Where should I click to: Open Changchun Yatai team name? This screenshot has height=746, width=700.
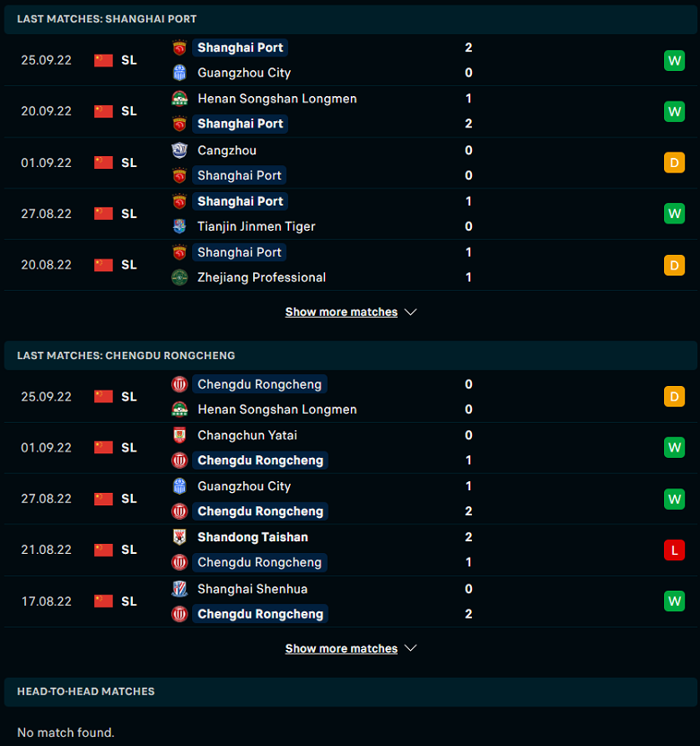(248, 435)
